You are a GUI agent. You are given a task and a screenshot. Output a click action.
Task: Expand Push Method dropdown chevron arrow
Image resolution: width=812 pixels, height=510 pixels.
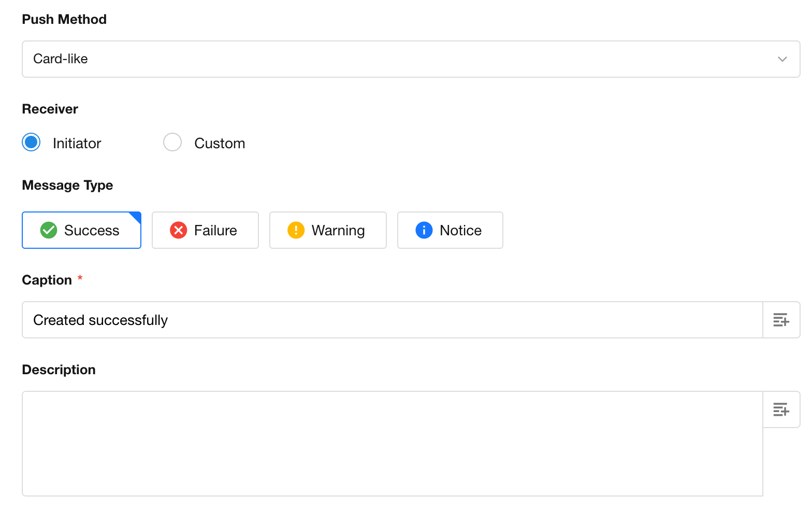click(782, 59)
